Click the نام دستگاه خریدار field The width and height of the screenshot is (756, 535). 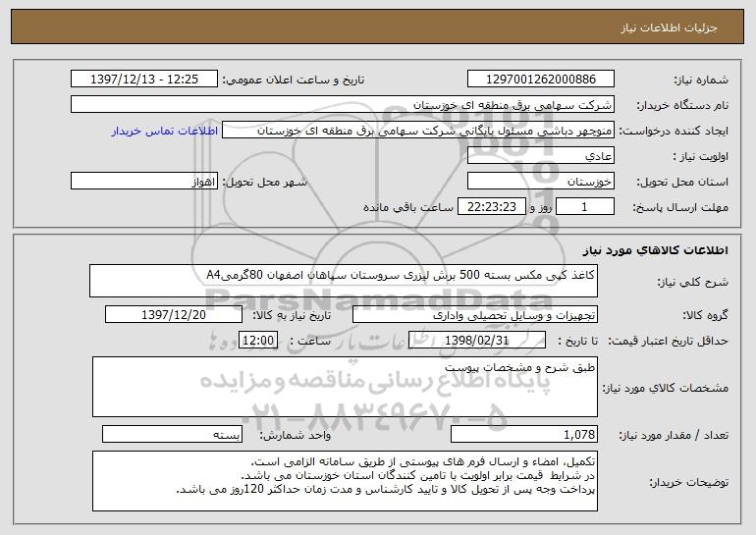point(343,105)
